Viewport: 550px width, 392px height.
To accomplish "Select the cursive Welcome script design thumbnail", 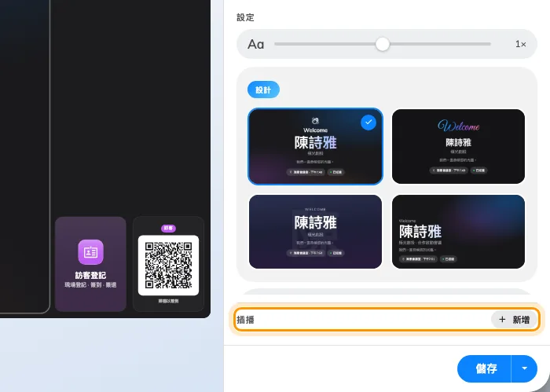I will tap(458, 146).
